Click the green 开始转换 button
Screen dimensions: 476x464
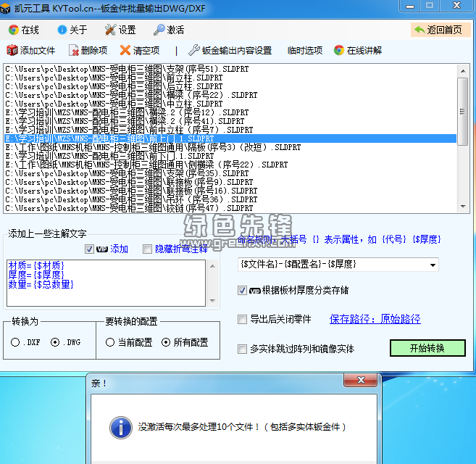coord(427,348)
